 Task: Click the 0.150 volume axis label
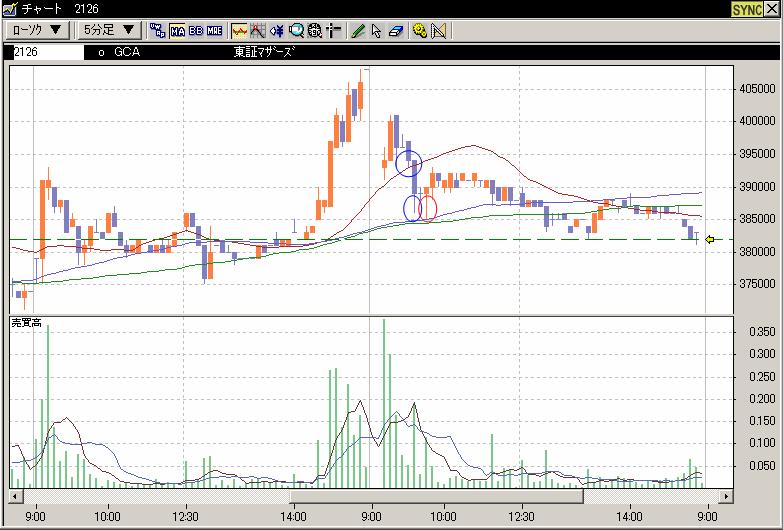click(763, 422)
